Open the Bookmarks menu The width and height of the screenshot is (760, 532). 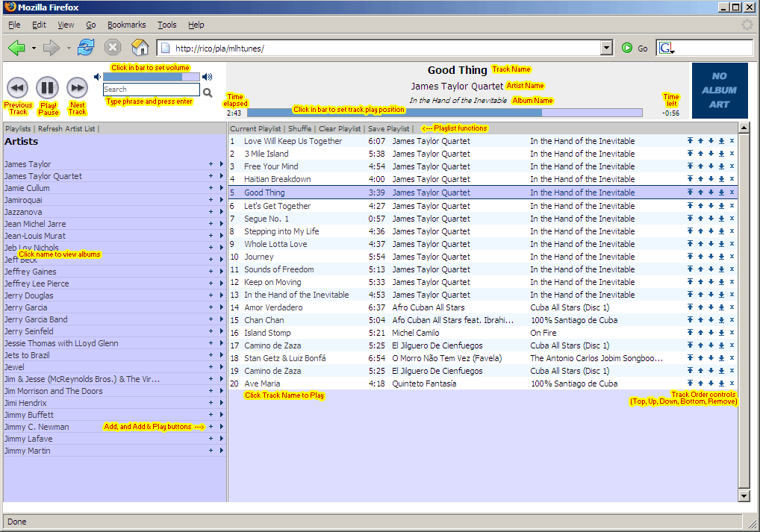(126, 25)
